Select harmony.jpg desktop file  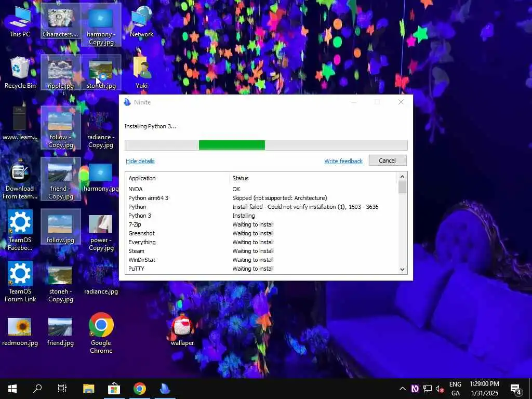pos(101,177)
